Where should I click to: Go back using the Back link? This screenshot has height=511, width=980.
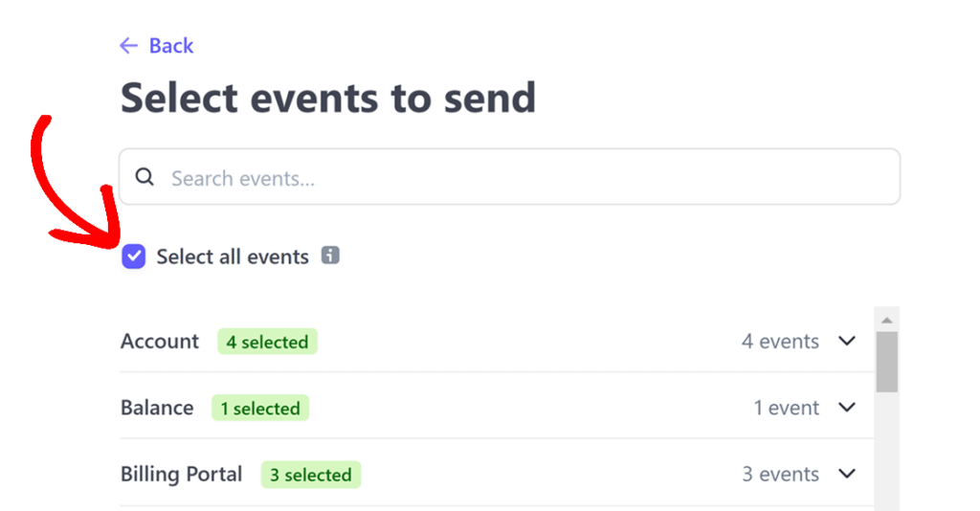pos(170,46)
